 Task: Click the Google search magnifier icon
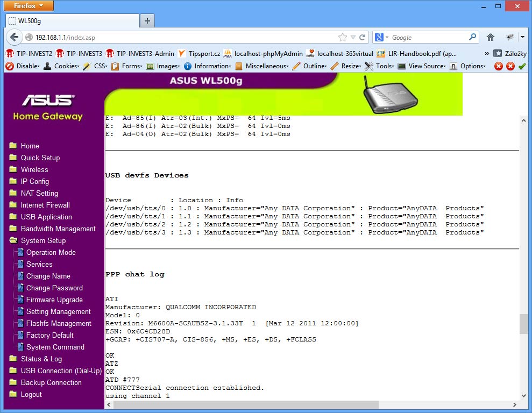[x=472, y=37]
